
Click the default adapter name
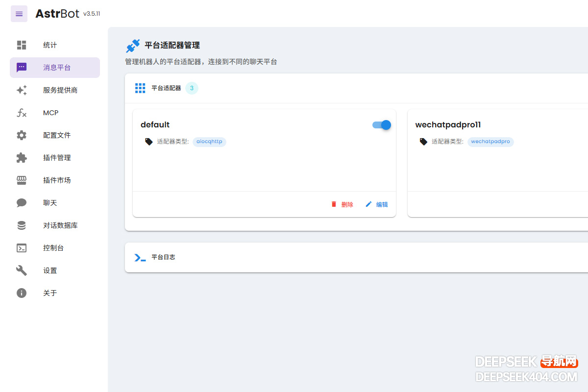(155, 125)
